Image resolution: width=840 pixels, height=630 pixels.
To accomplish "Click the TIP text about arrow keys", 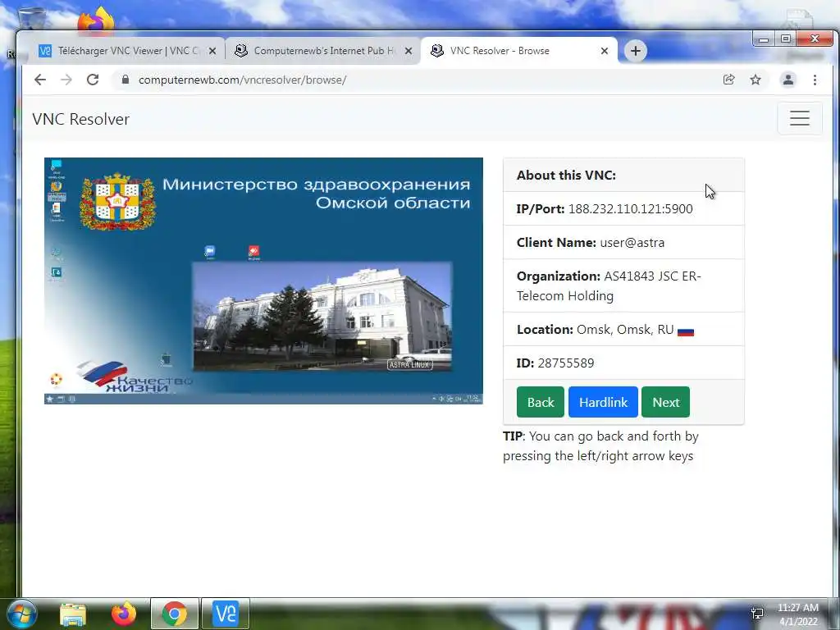I will pos(600,445).
